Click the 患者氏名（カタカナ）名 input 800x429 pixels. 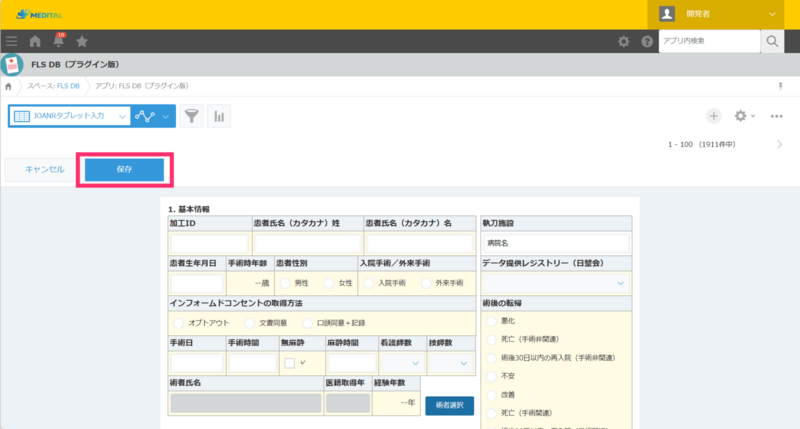point(419,243)
